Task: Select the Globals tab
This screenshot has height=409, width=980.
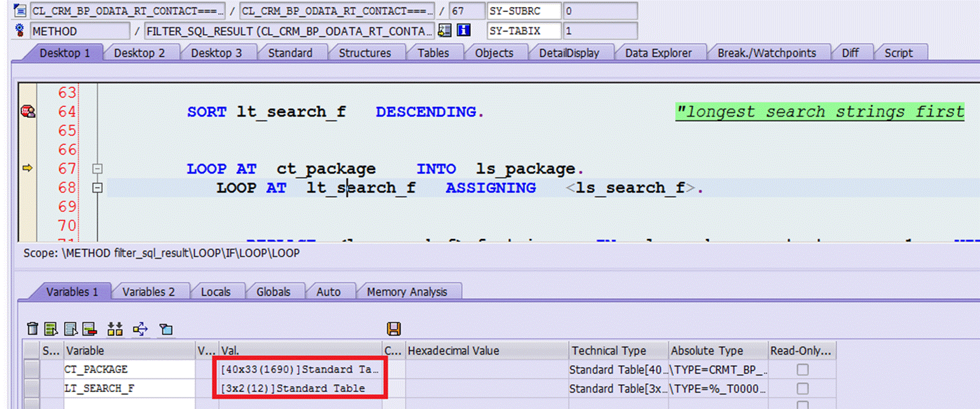Action: (x=274, y=292)
